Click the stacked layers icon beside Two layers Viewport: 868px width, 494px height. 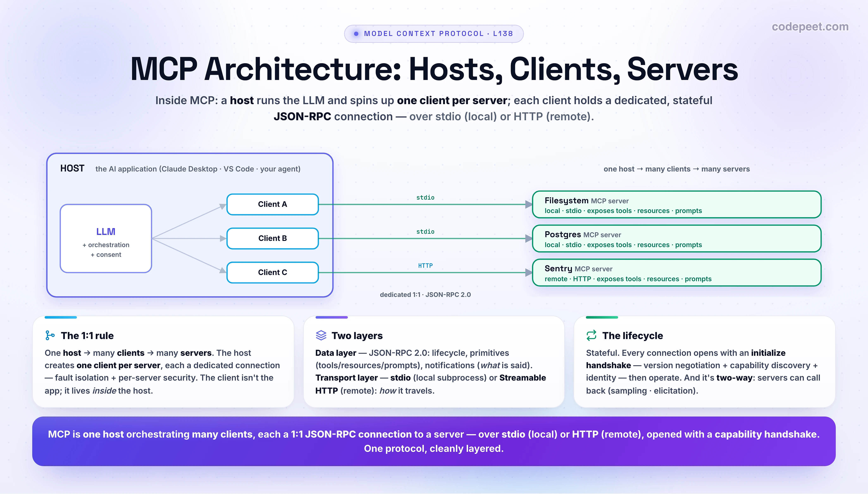point(321,335)
